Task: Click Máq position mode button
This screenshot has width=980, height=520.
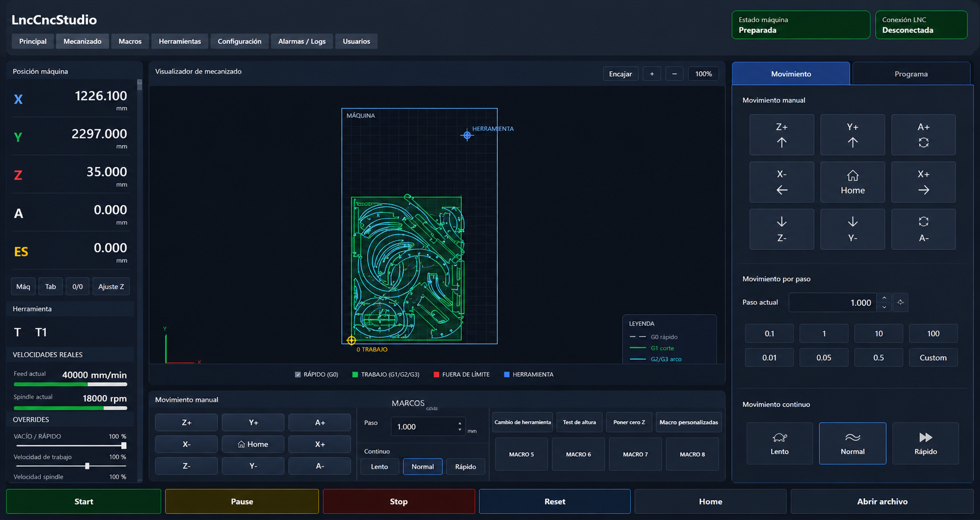Action: click(x=23, y=287)
